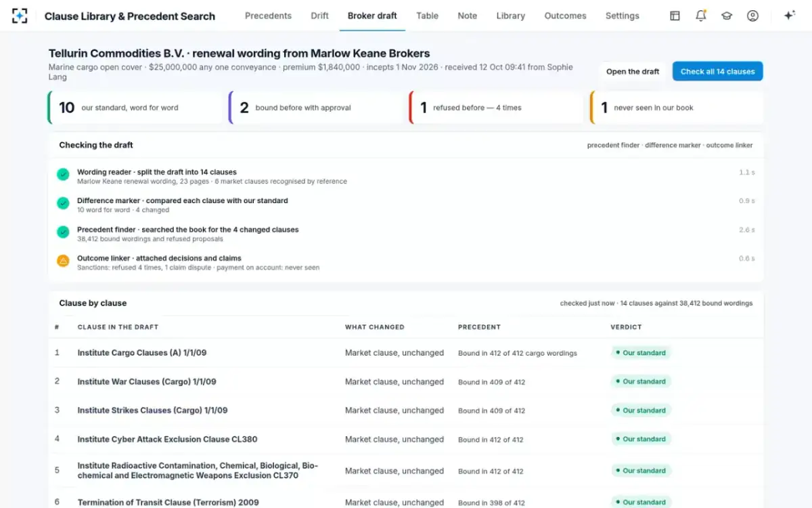Open the user account profile icon
The image size is (812, 508).
coord(752,16)
